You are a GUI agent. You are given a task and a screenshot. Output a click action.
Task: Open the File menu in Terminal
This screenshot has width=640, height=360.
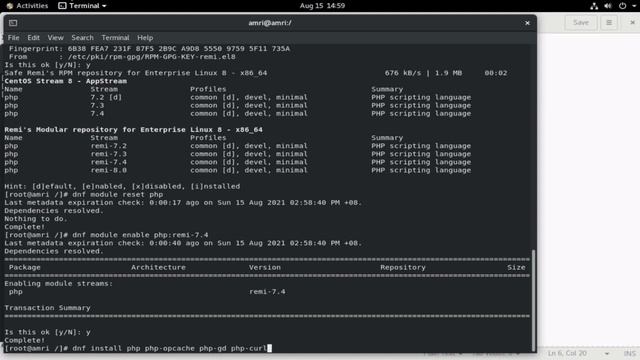[x=13, y=38]
